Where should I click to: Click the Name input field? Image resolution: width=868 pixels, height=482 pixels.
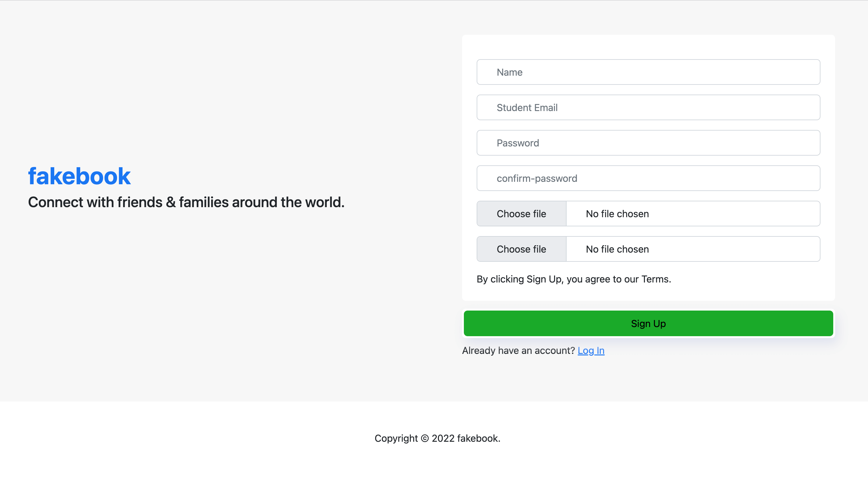coord(648,72)
